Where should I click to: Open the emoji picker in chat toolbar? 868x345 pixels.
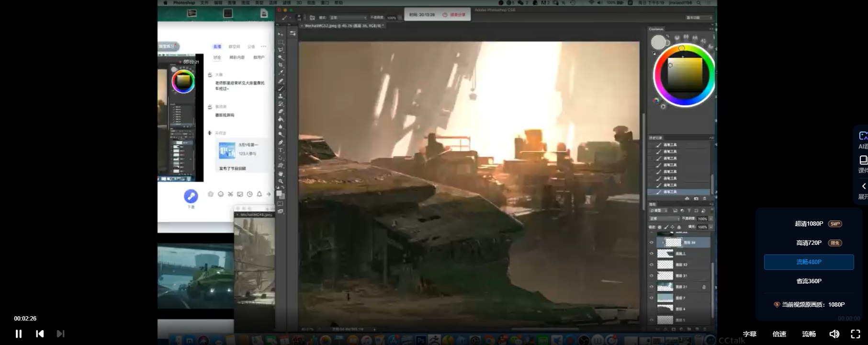(x=221, y=194)
